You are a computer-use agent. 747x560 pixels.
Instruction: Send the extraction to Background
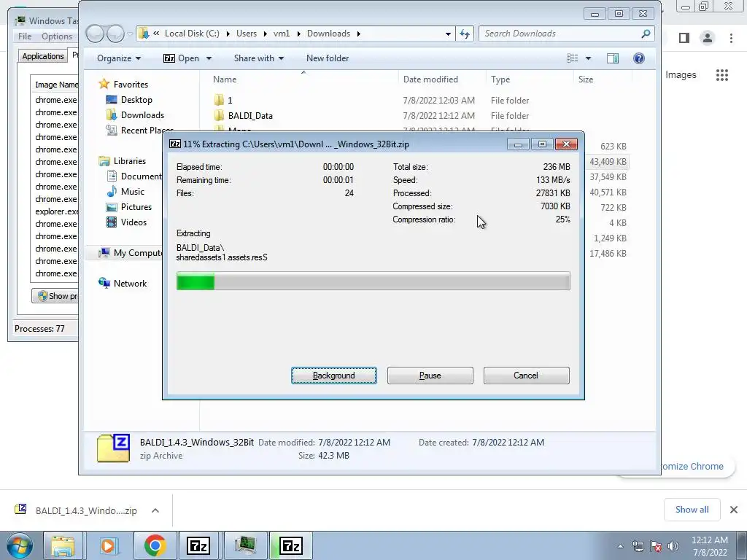(x=334, y=376)
